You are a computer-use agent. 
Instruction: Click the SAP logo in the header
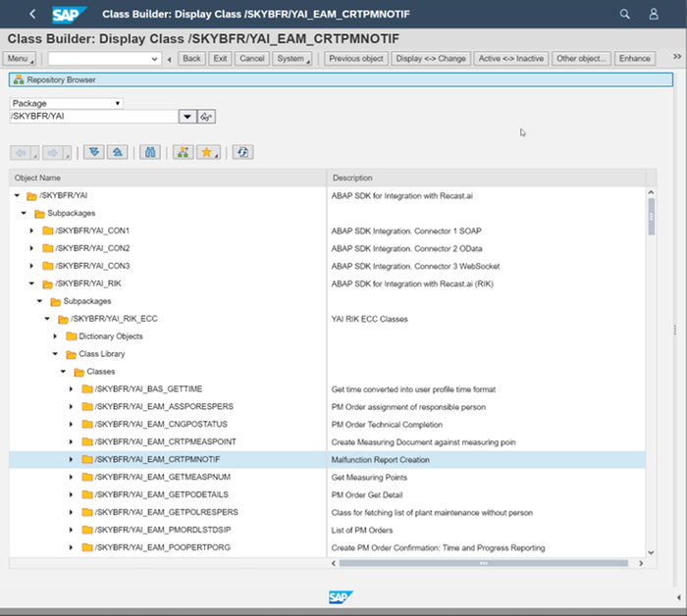tap(69, 15)
